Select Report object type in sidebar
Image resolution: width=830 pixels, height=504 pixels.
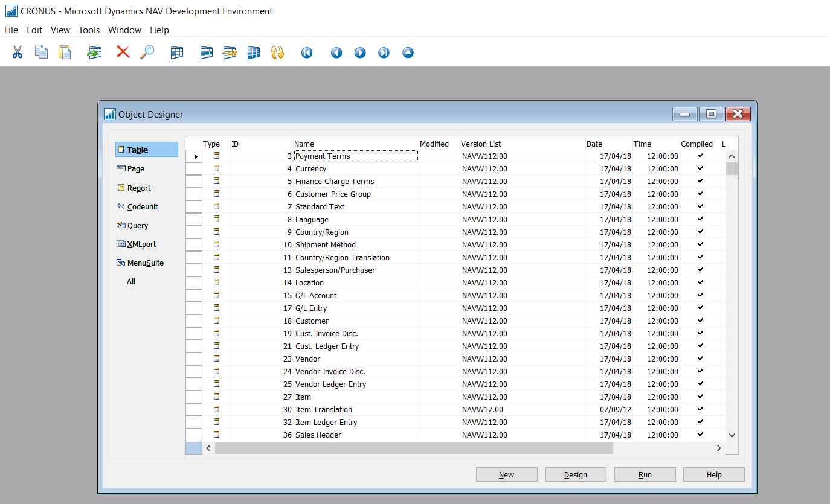[134, 188]
